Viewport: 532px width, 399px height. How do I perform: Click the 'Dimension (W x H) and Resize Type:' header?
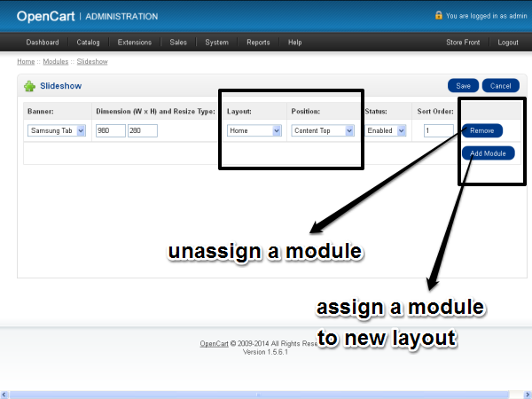pos(155,112)
